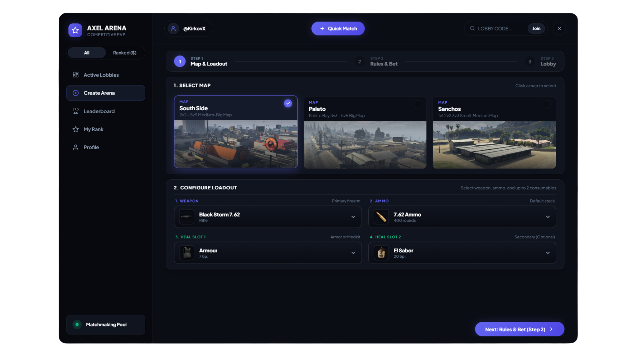Click the Black Storm 7.62 rifle icon

pos(186,217)
